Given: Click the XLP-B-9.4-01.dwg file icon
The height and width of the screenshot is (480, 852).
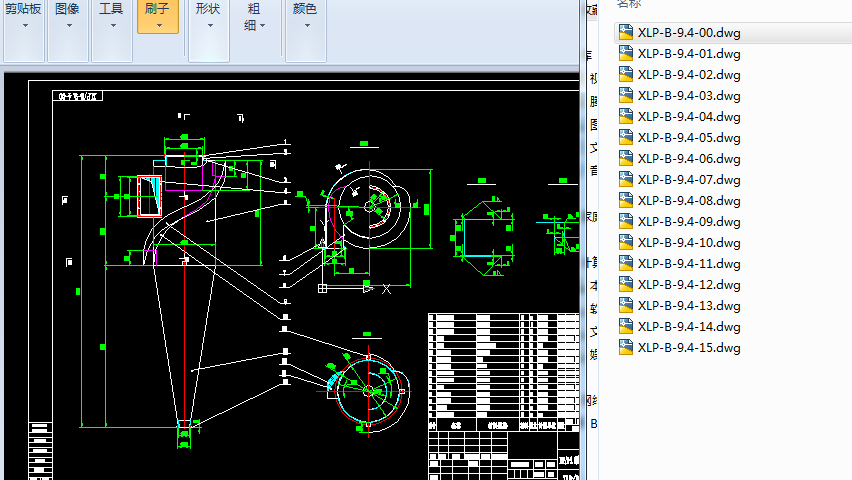Looking at the screenshot, I should (x=626, y=54).
